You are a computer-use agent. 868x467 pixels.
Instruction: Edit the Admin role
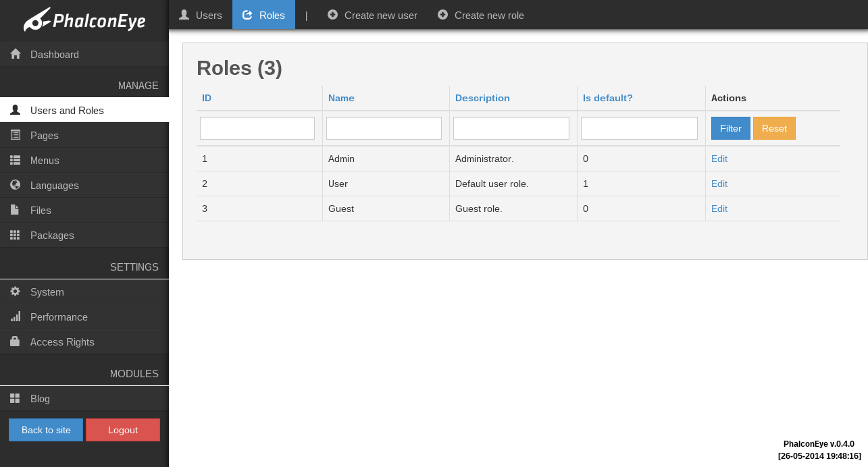719,159
